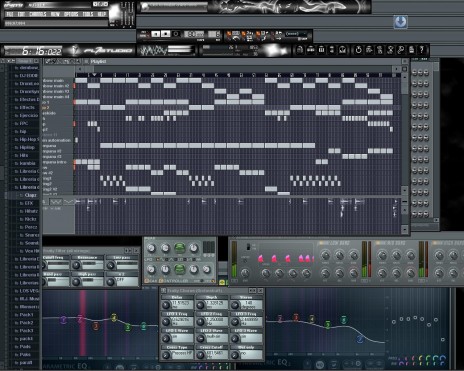
Task: Click the blue download arrow icon
Action: (400, 22)
